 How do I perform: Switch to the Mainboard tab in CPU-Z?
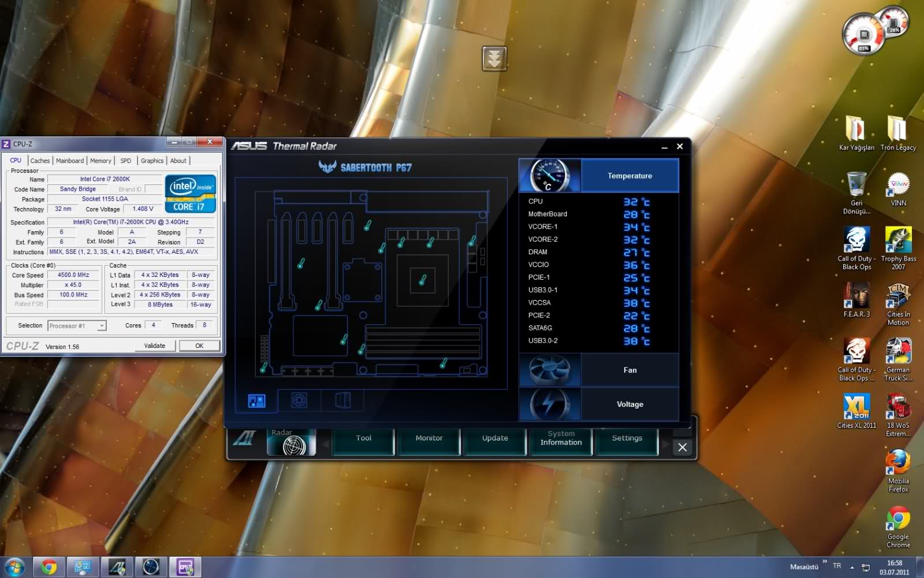click(70, 161)
